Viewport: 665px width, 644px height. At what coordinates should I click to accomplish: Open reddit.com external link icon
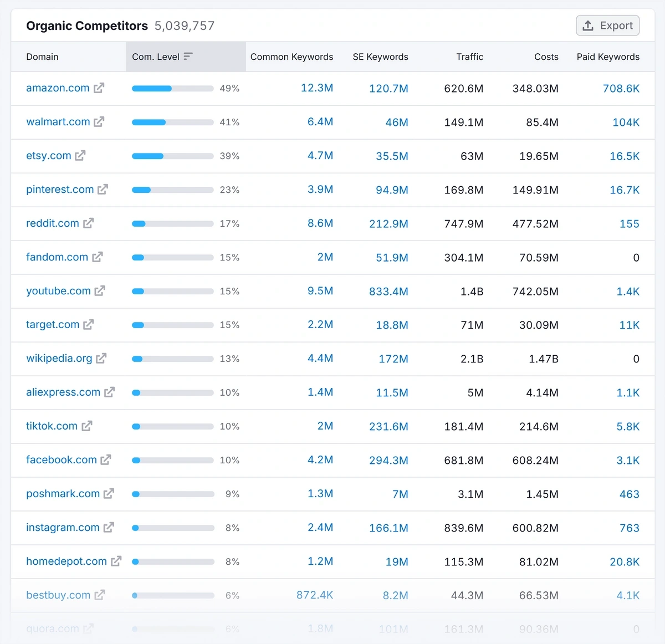pyautogui.click(x=89, y=223)
